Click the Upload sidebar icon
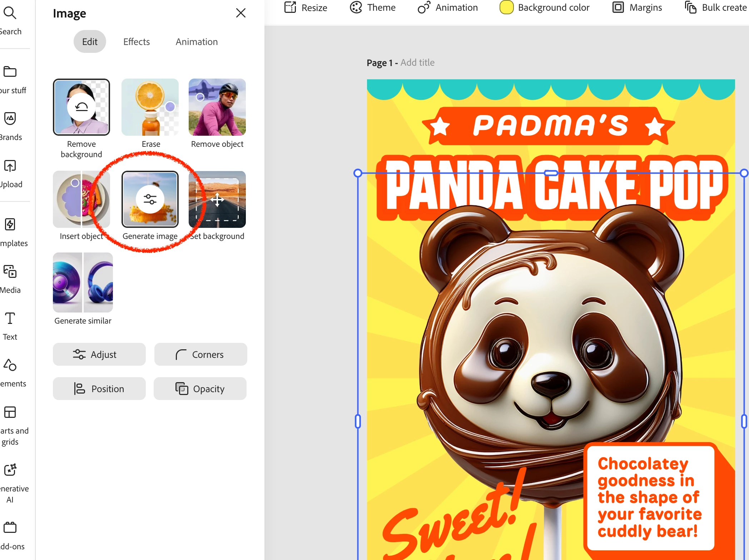Image resolution: width=749 pixels, height=560 pixels. coord(10,166)
